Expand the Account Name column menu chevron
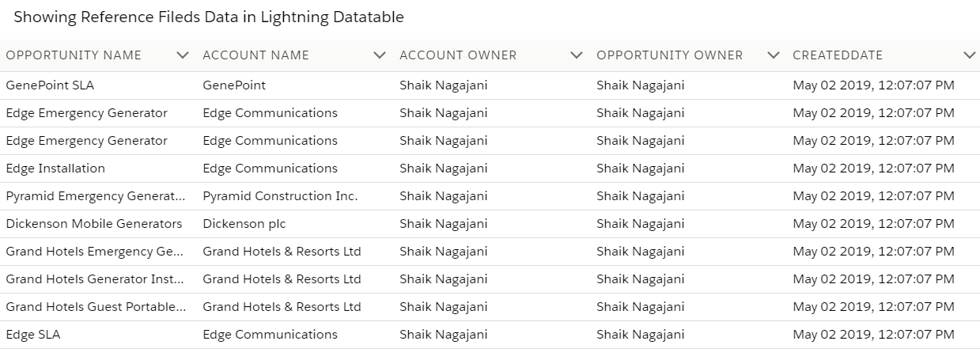Viewport: 980px width, 360px height. (x=380, y=55)
